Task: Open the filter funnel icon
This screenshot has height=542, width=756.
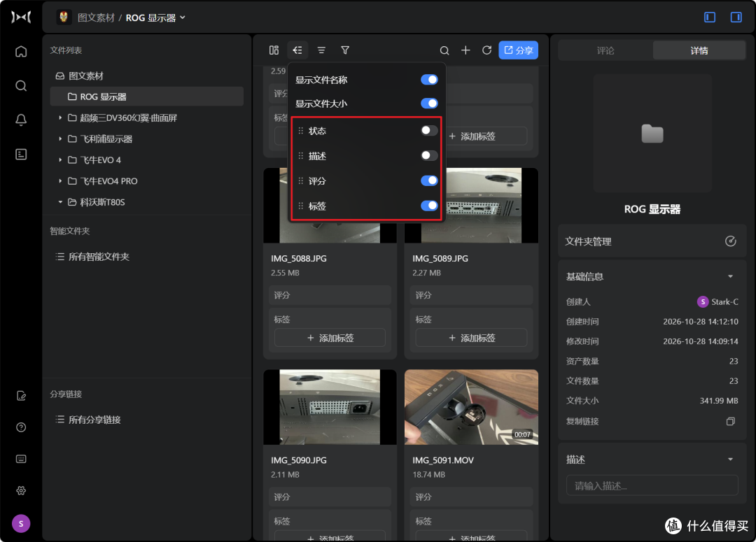Action: 345,50
